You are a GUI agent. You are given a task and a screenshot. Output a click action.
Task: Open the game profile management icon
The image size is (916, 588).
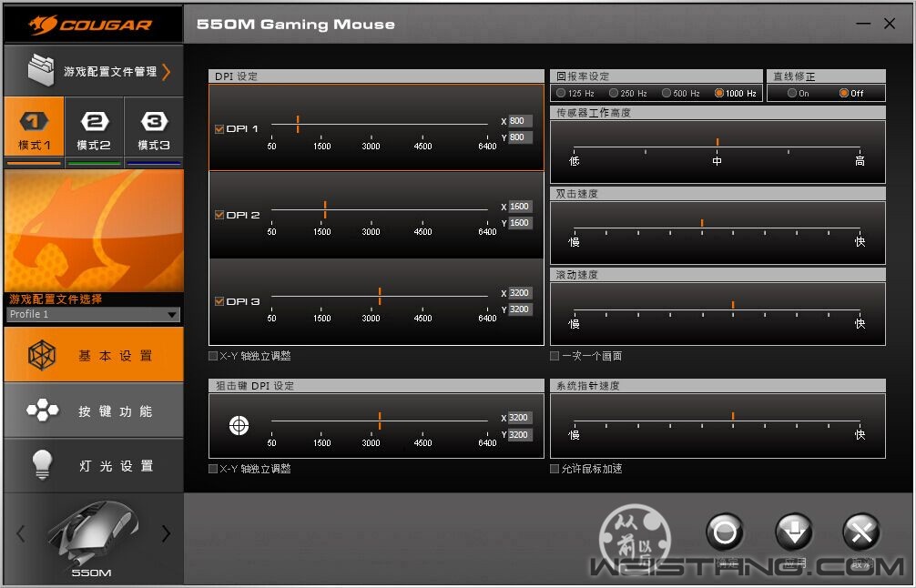[41, 70]
